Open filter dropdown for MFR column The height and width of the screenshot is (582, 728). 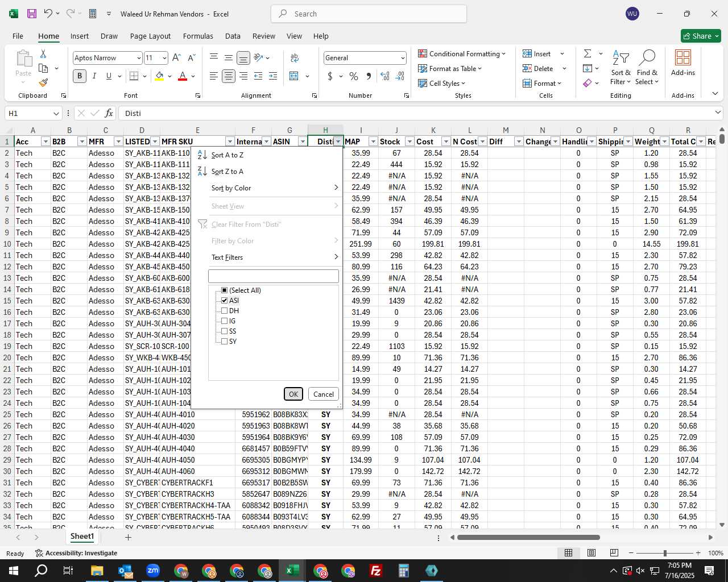click(x=118, y=142)
